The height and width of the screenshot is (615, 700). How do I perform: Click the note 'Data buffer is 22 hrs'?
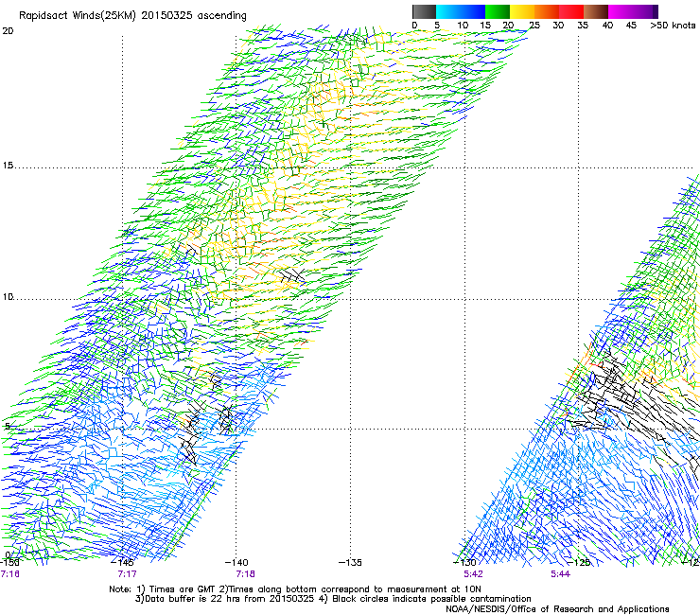(x=193, y=599)
